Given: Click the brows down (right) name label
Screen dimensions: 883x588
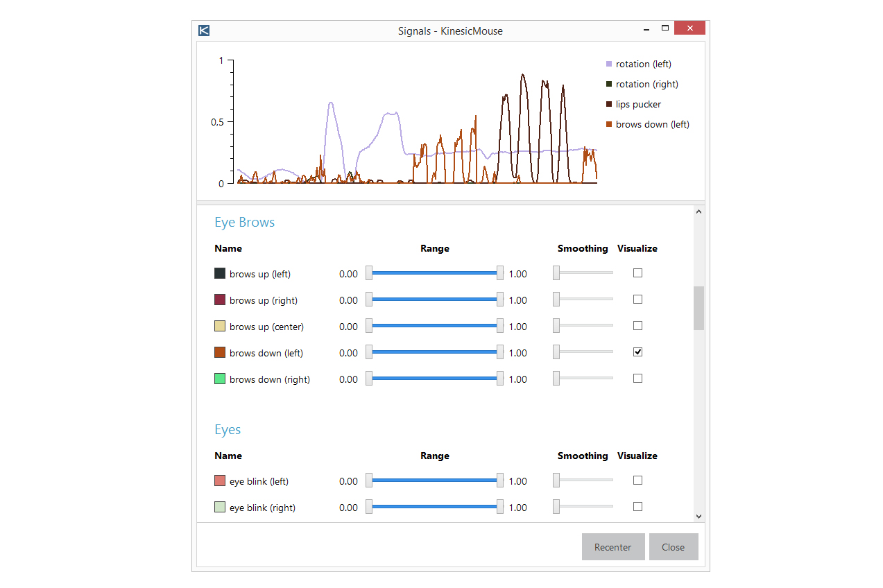Looking at the screenshot, I should click(x=270, y=379).
